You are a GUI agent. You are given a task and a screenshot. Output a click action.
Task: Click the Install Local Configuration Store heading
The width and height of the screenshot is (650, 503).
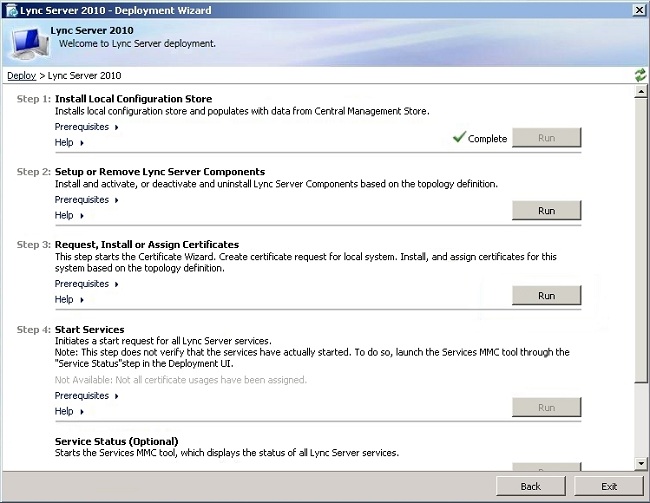[x=133, y=99]
